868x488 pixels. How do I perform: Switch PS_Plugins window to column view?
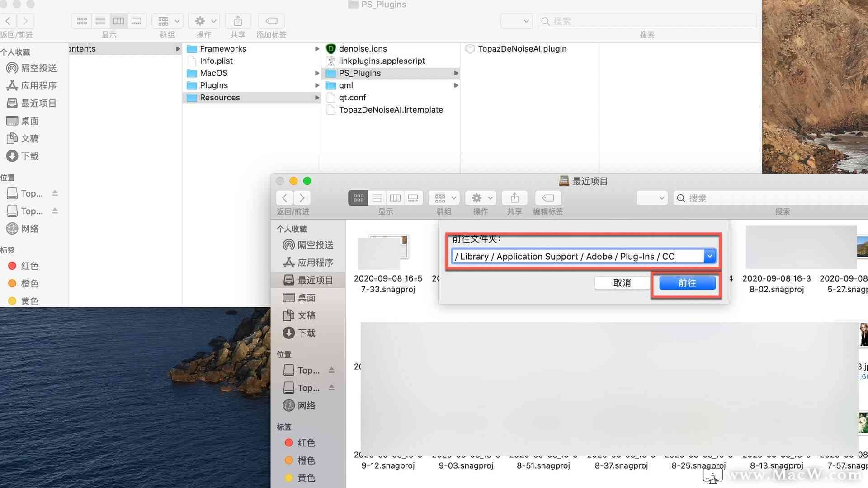tap(118, 21)
